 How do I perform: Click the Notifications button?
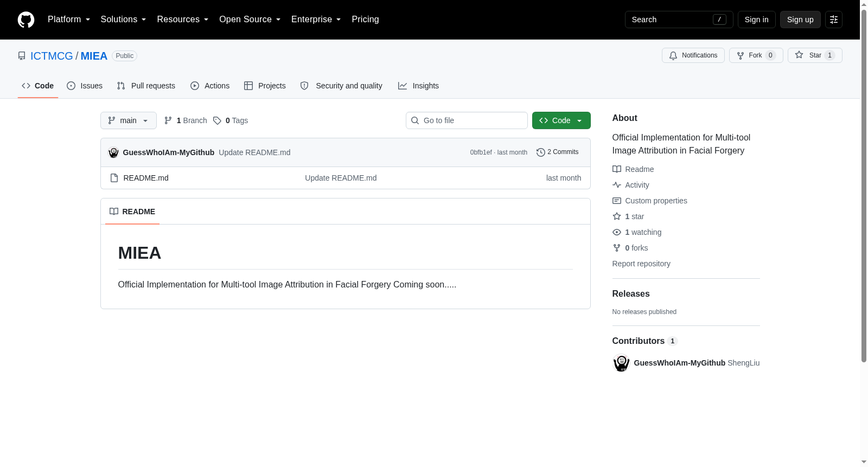(693, 55)
